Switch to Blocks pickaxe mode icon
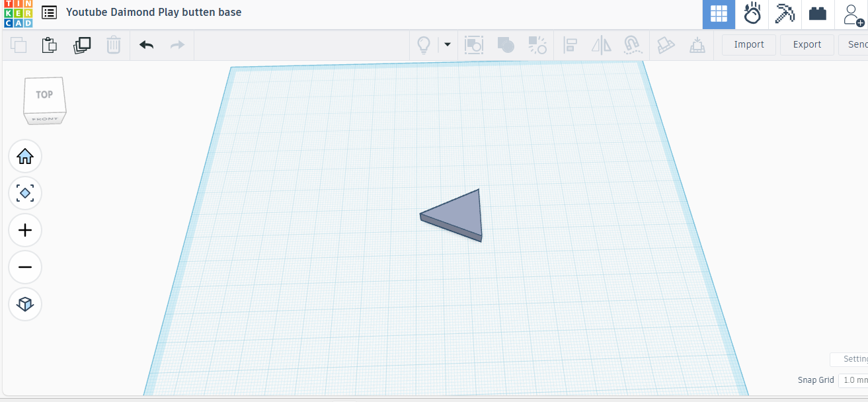Image resolution: width=868 pixels, height=402 pixels. coord(785,14)
